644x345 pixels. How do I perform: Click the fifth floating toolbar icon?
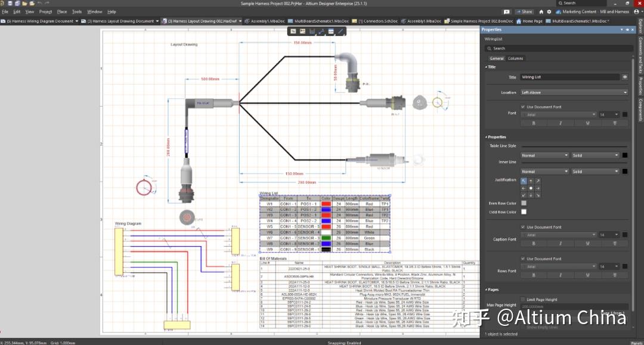(x=331, y=31)
